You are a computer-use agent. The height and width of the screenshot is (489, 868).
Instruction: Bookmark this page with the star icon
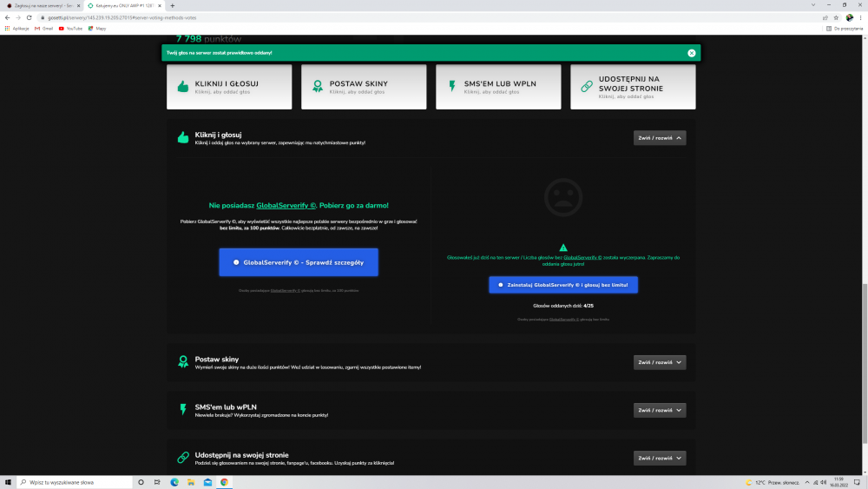coord(837,17)
